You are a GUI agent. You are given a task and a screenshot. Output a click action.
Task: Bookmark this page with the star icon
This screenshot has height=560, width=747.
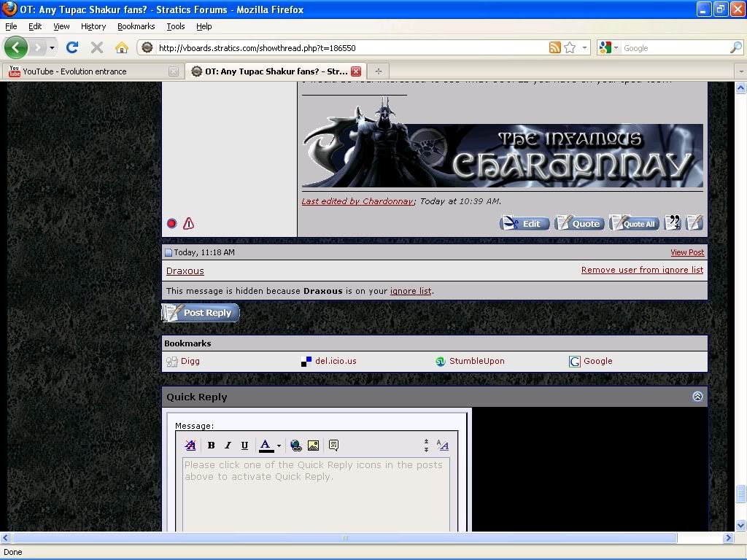pyautogui.click(x=570, y=47)
